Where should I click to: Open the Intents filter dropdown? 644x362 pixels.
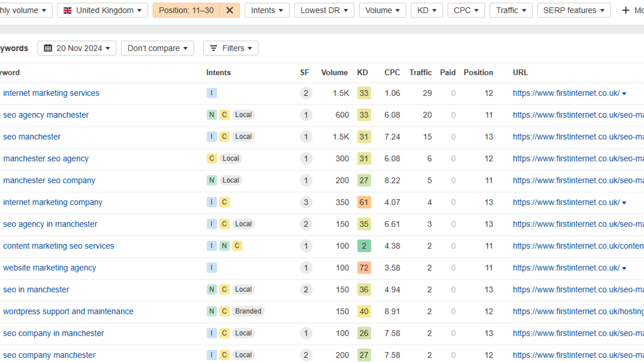(x=267, y=10)
